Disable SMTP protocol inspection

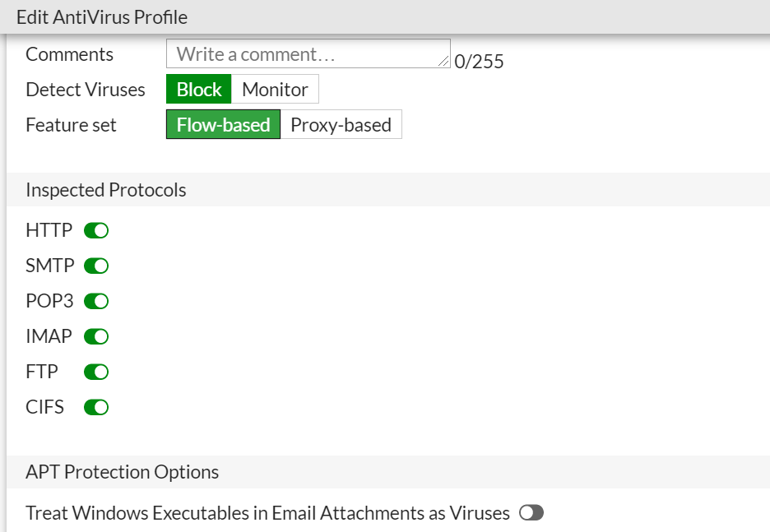tap(96, 266)
